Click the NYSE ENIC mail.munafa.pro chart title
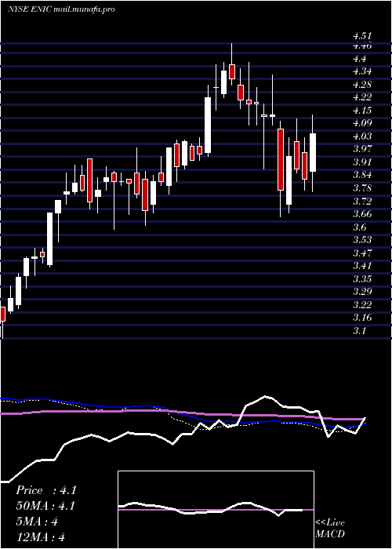 coord(61,9)
